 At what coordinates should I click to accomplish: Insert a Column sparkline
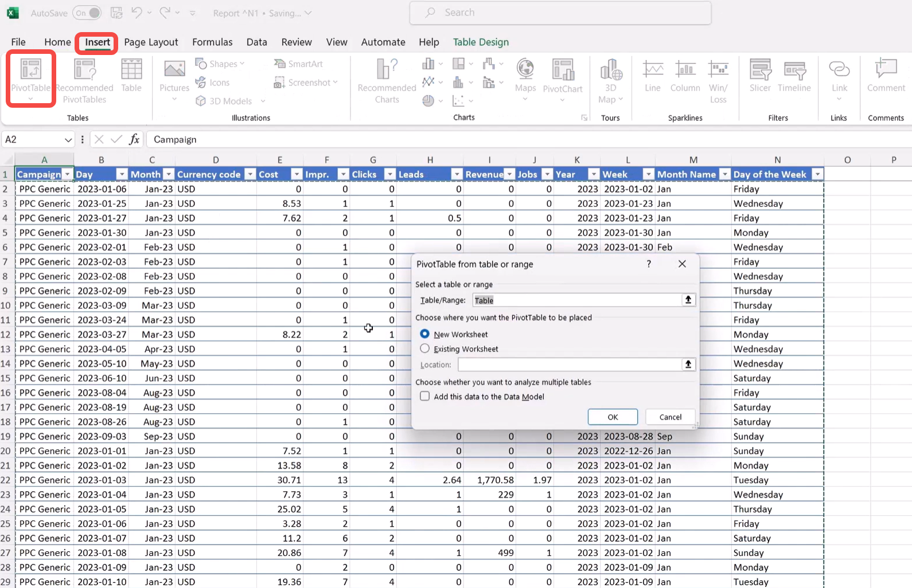click(685, 75)
